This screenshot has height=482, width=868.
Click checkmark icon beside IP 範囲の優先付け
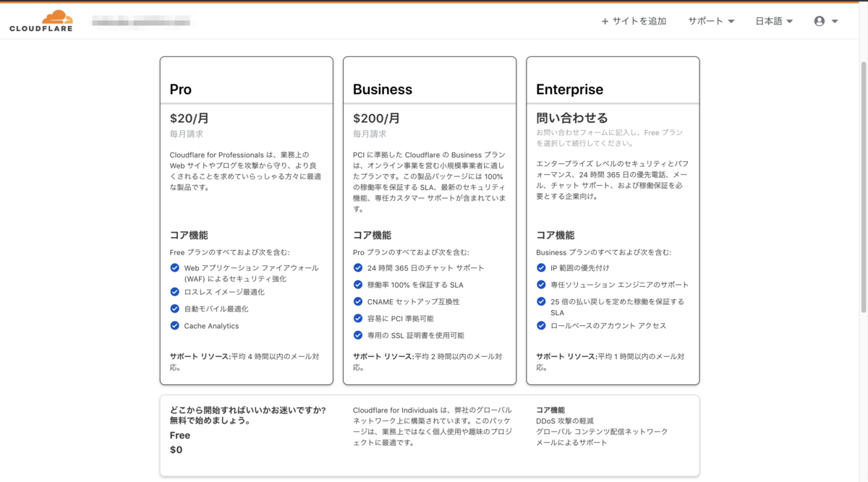coord(541,267)
